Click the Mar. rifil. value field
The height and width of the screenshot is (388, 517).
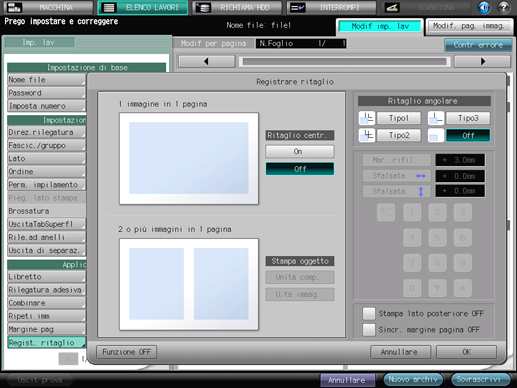460,160
